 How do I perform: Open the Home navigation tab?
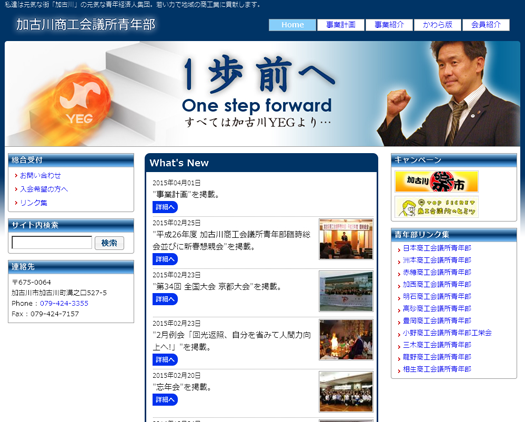click(292, 25)
